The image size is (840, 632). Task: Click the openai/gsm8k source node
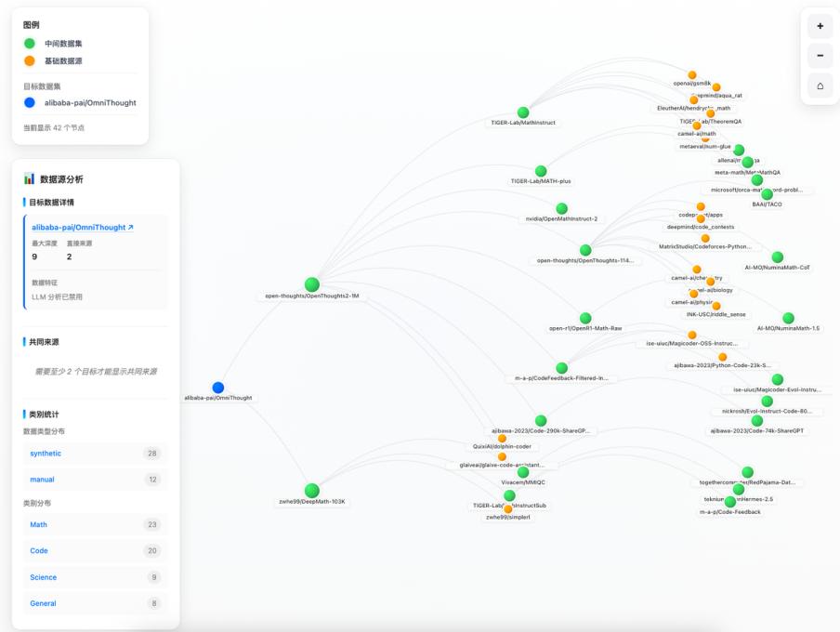[691, 74]
